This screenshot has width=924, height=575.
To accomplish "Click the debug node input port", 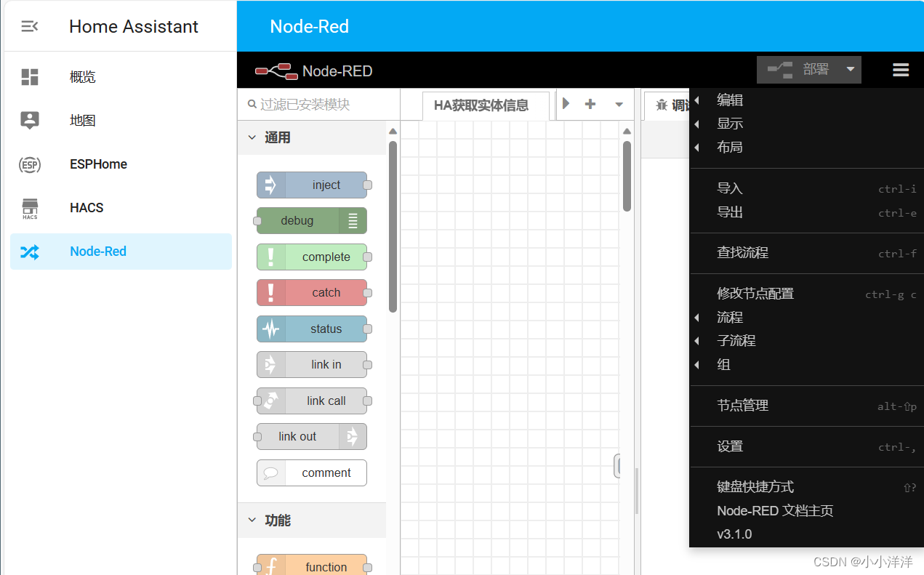I will pos(257,220).
